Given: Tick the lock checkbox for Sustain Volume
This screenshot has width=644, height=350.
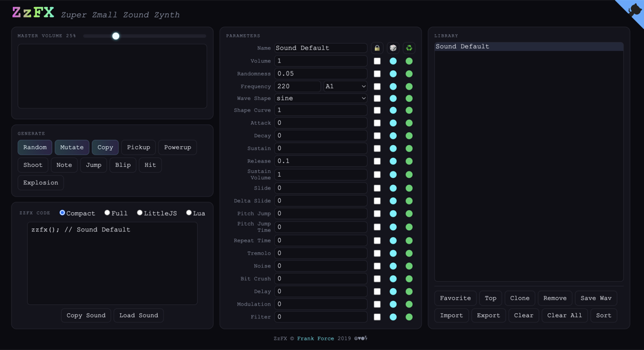Looking at the screenshot, I should pyautogui.click(x=377, y=175).
